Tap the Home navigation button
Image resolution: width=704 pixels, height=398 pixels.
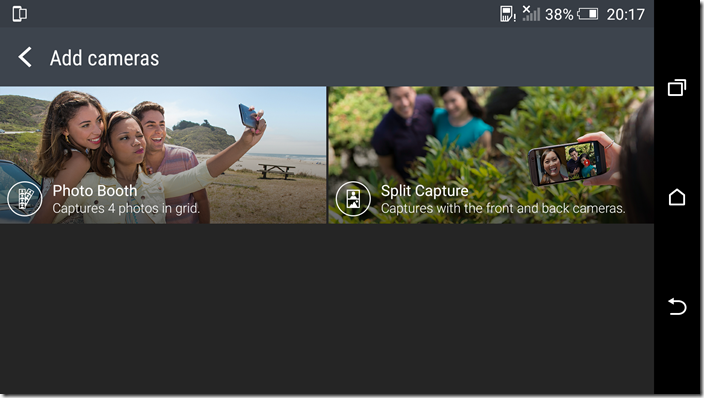(x=677, y=197)
